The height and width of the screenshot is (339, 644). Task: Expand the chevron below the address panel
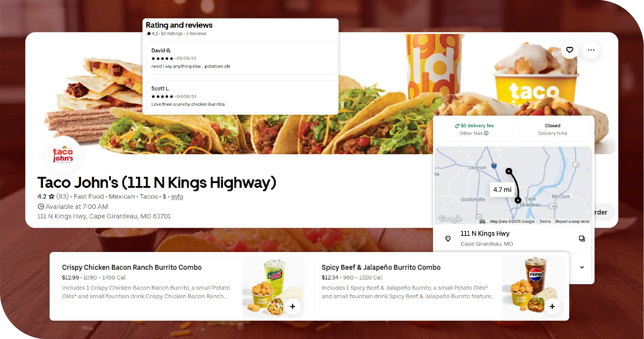pos(582,267)
